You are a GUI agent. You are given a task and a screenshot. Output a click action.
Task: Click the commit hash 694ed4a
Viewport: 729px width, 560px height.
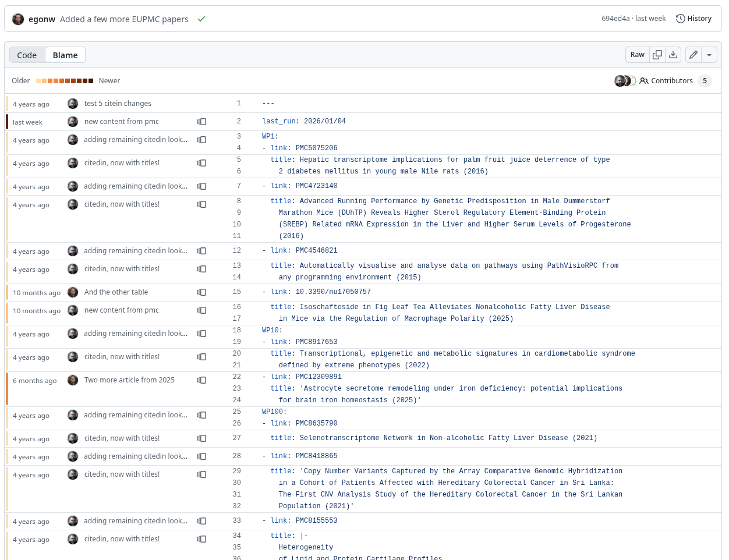[x=616, y=19]
